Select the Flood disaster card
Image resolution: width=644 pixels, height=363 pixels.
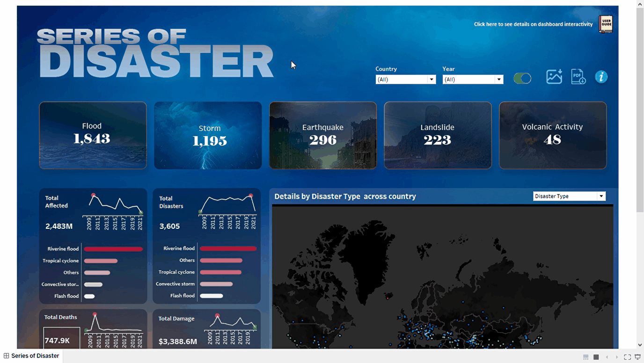(x=93, y=135)
